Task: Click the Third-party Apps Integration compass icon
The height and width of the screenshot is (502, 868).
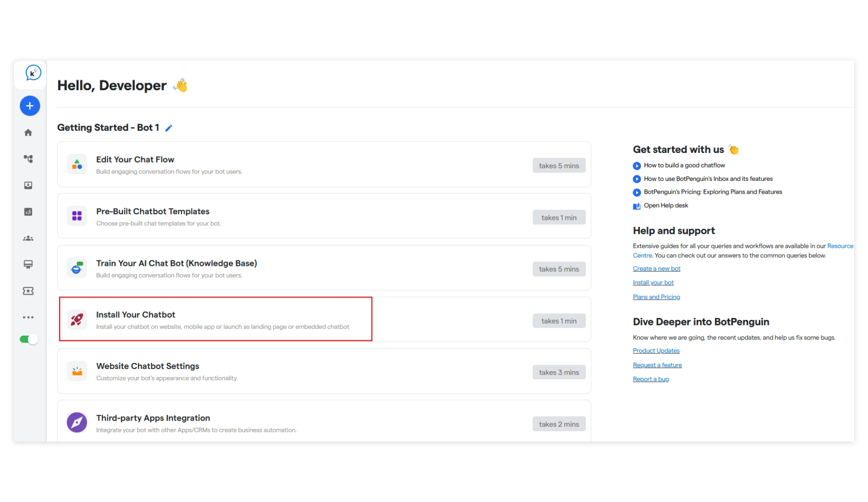Action: 77,423
